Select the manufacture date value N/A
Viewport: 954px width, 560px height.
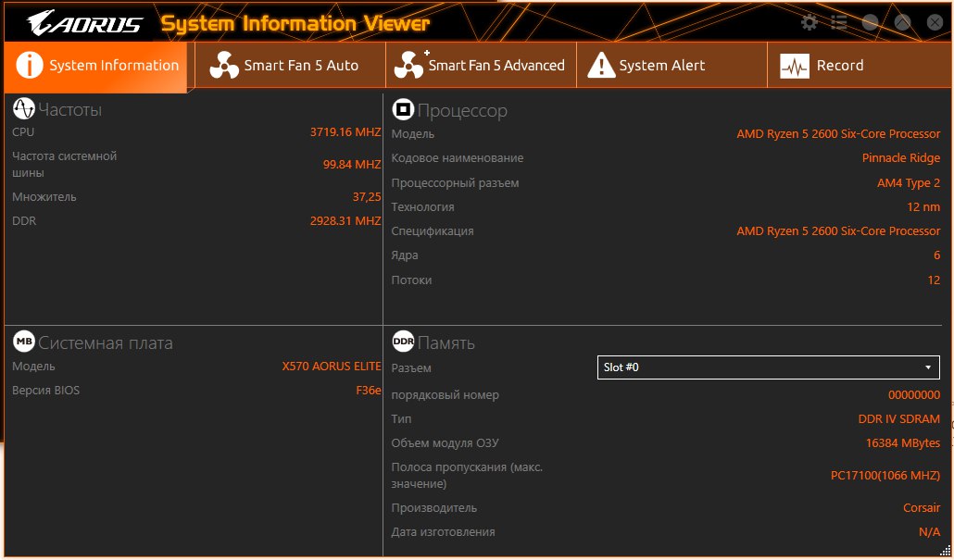[929, 532]
